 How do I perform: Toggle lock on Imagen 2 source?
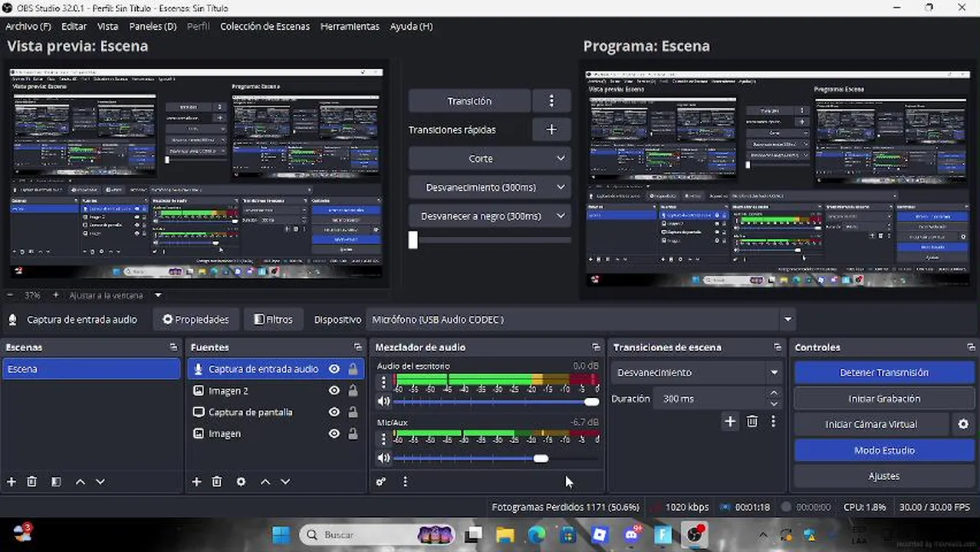pyautogui.click(x=353, y=390)
